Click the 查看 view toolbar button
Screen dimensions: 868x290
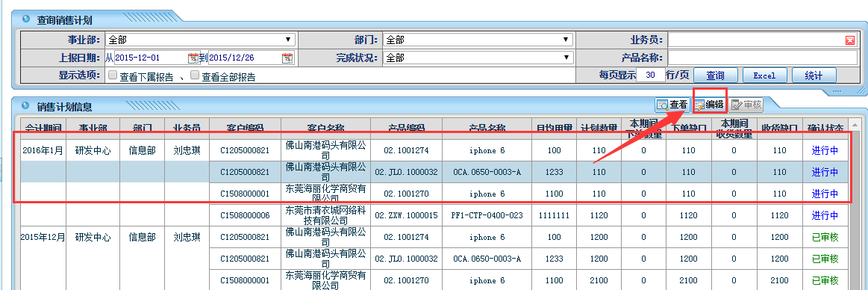coord(672,104)
